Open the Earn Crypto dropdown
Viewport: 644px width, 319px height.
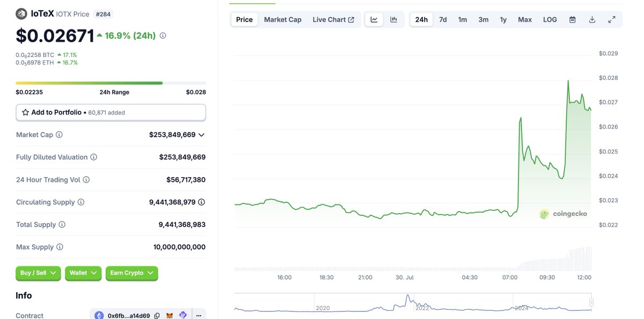pos(132,273)
